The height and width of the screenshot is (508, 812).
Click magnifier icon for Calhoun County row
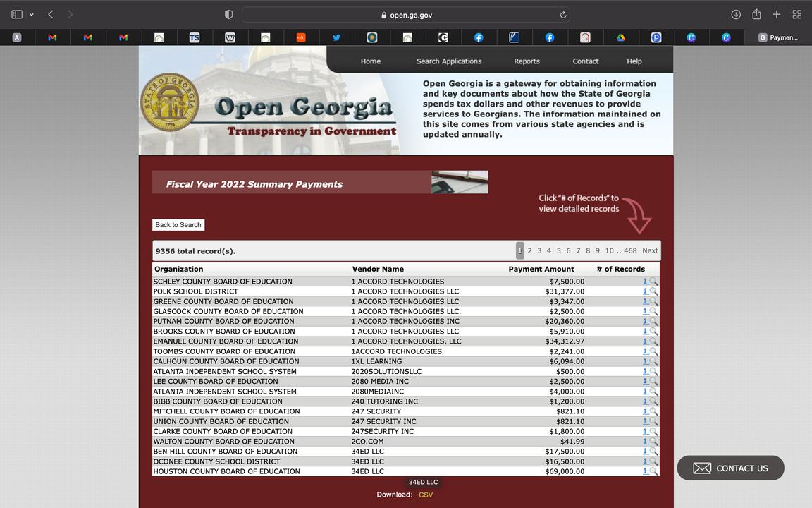point(653,361)
